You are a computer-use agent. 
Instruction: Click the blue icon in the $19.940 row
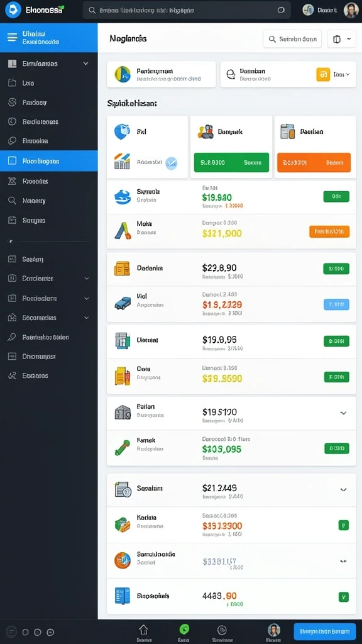click(x=123, y=197)
